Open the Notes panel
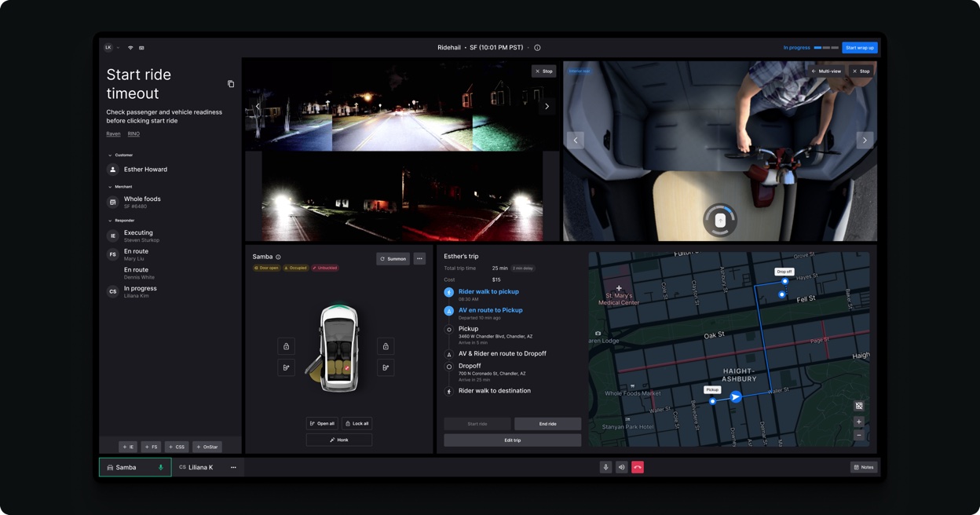 pyautogui.click(x=864, y=468)
